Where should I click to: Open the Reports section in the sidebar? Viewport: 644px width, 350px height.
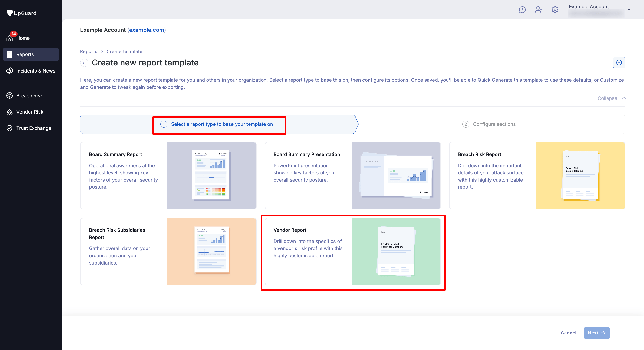click(25, 54)
